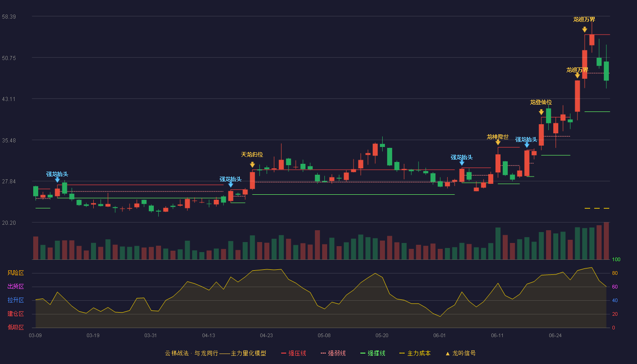This screenshot has width=637, height=364.
Task: Toggle the 强弱线 legend entry
Action: coord(333,353)
